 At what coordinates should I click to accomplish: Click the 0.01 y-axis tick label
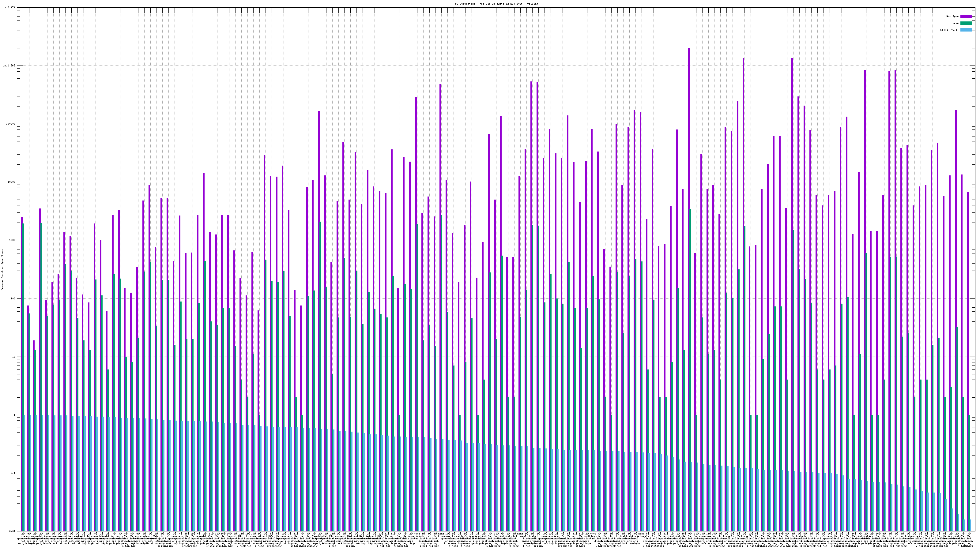[13, 532]
